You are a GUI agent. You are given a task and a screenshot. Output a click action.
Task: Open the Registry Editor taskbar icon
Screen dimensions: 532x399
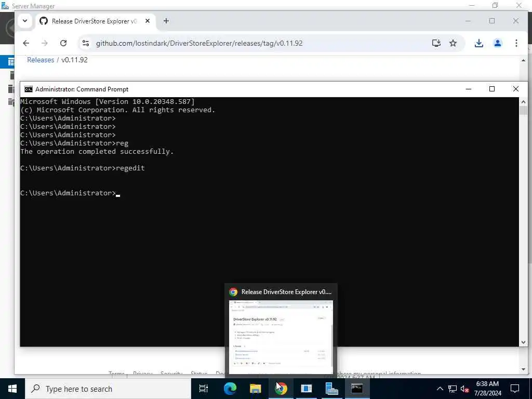click(x=307, y=389)
